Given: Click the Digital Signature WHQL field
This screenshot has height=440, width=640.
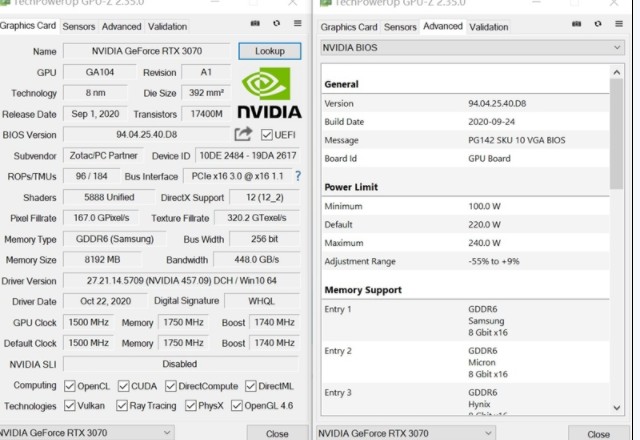Looking at the screenshot, I should pos(262,301).
